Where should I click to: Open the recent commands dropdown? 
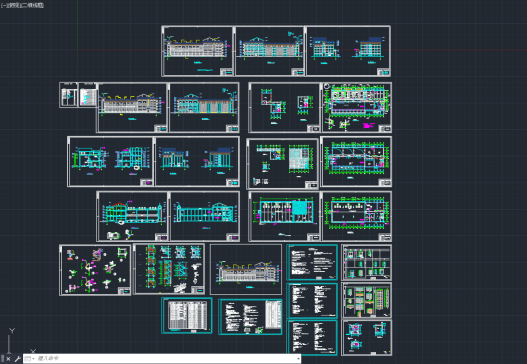[x=30, y=359]
